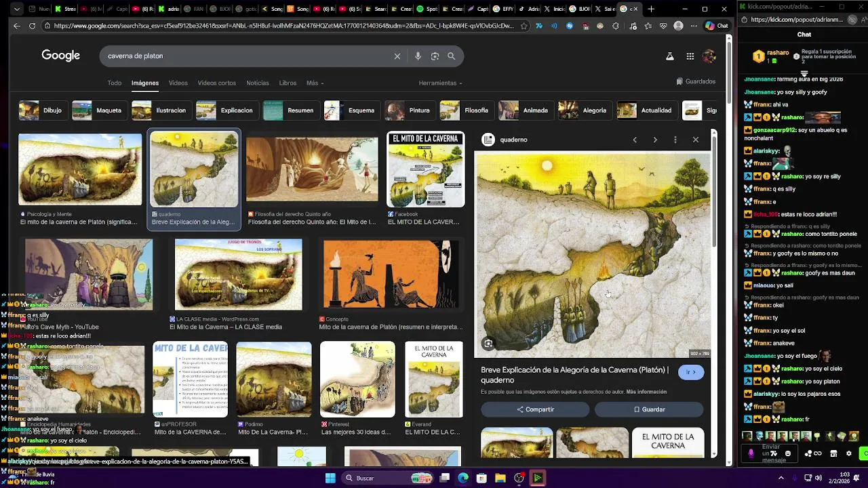Image resolution: width=868 pixels, height=488 pixels.
Task: Expand the Más search filter menu
Action: point(315,83)
